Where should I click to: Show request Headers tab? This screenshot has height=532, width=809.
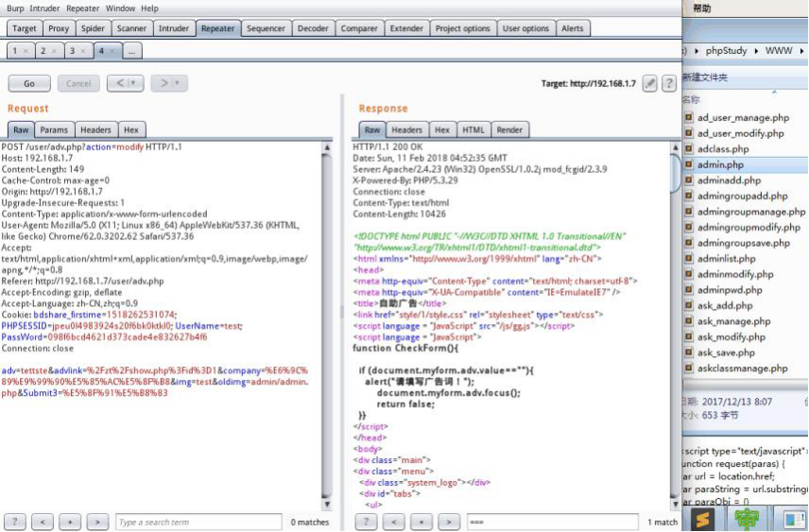[96, 129]
